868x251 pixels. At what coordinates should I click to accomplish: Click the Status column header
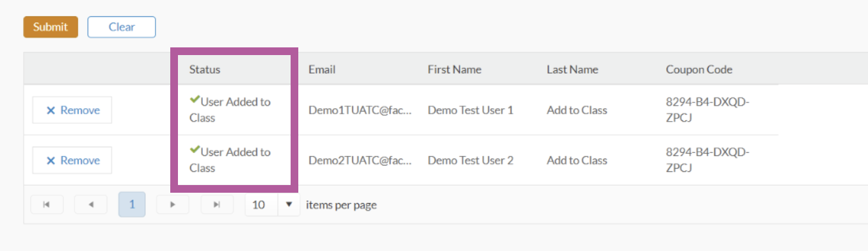click(x=204, y=69)
